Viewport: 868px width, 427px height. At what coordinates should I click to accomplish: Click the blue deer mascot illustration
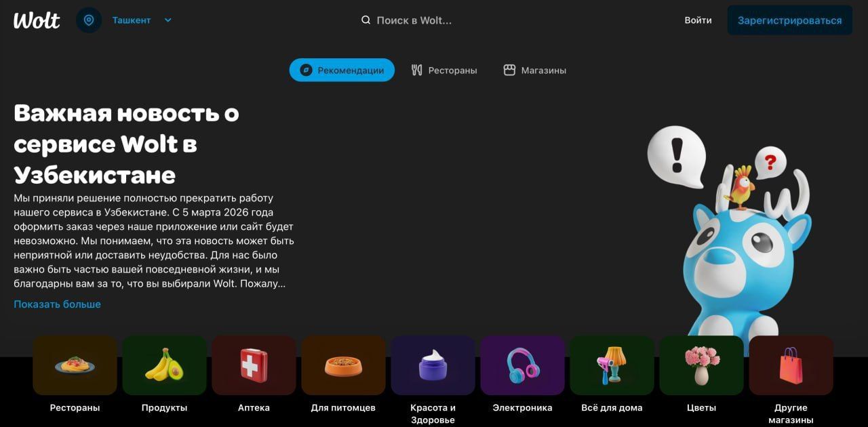[x=739, y=258]
